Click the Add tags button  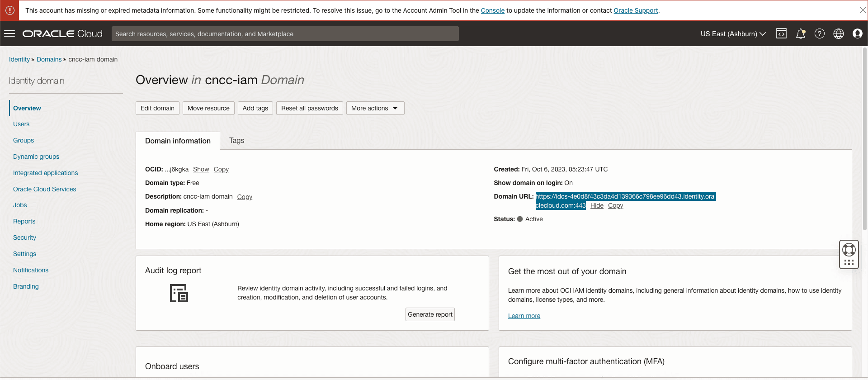(255, 108)
